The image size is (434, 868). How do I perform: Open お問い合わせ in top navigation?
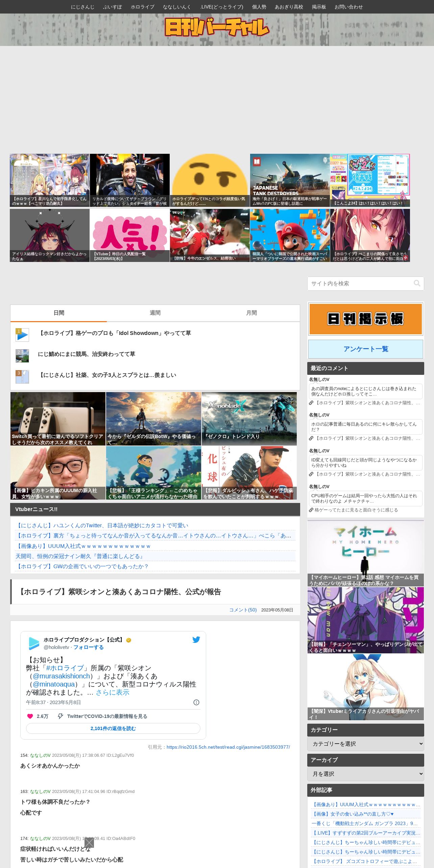pyautogui.click(x=349, y=7)
